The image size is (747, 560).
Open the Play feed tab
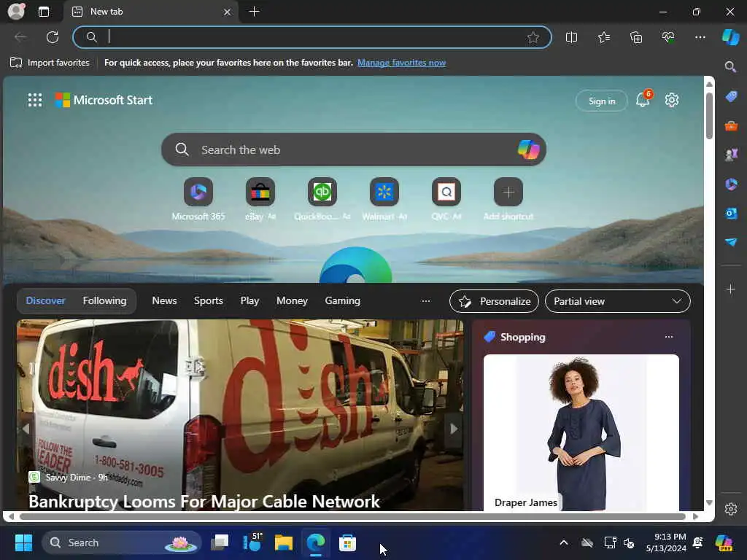click(x=249, y=300)
